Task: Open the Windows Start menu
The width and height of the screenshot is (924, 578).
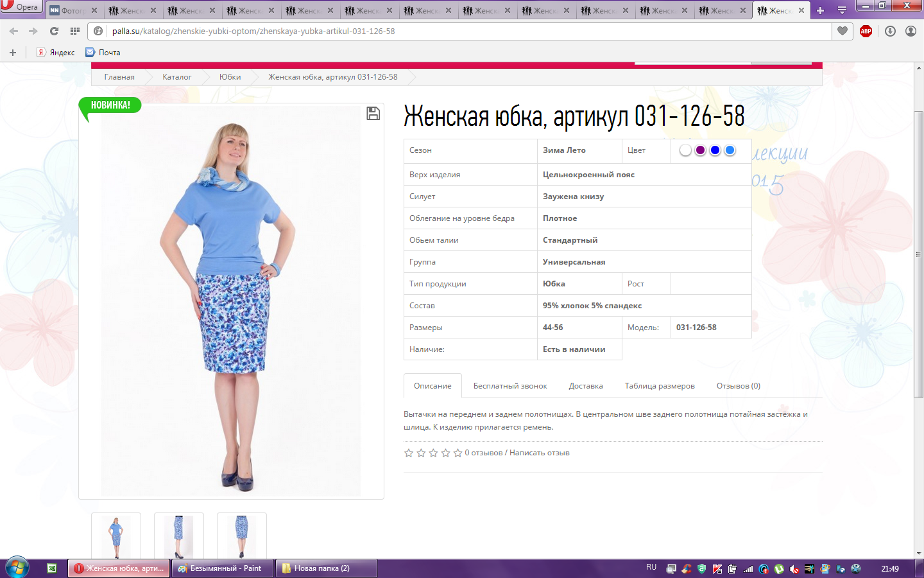Action: (17, 568)
